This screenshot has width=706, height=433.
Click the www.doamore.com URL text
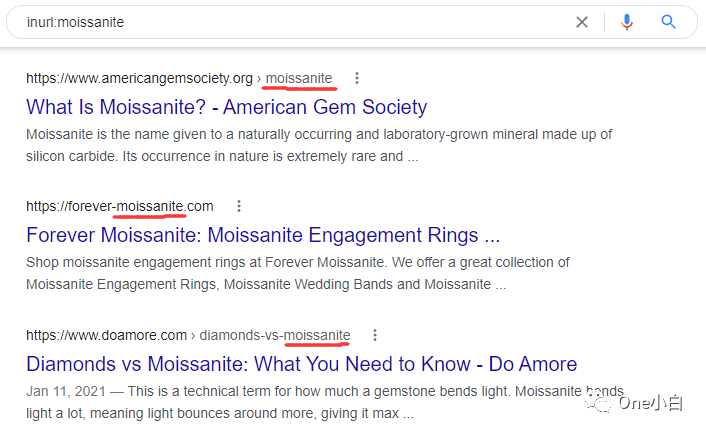point(106,335)
